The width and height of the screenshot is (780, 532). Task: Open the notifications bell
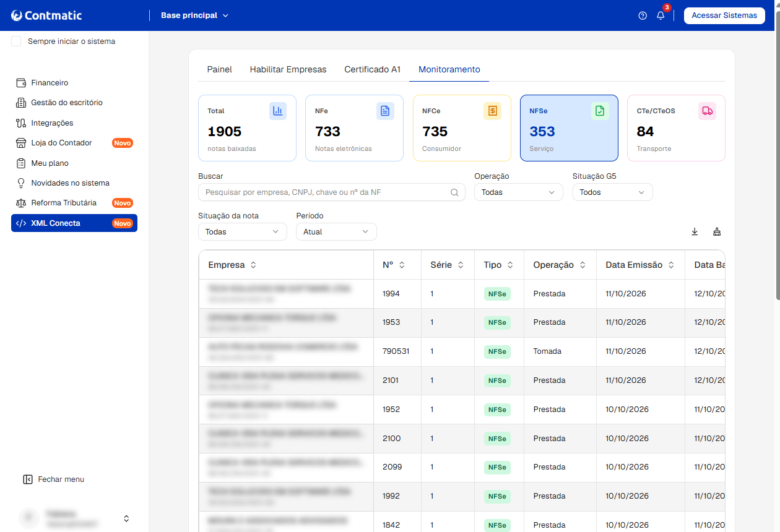click(661, 15)
